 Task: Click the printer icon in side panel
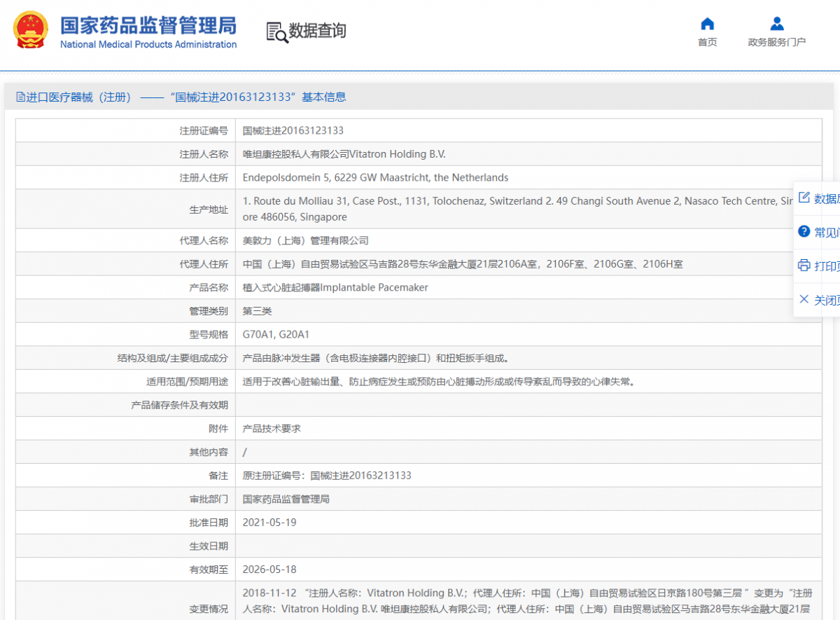[x=804, y=265]
